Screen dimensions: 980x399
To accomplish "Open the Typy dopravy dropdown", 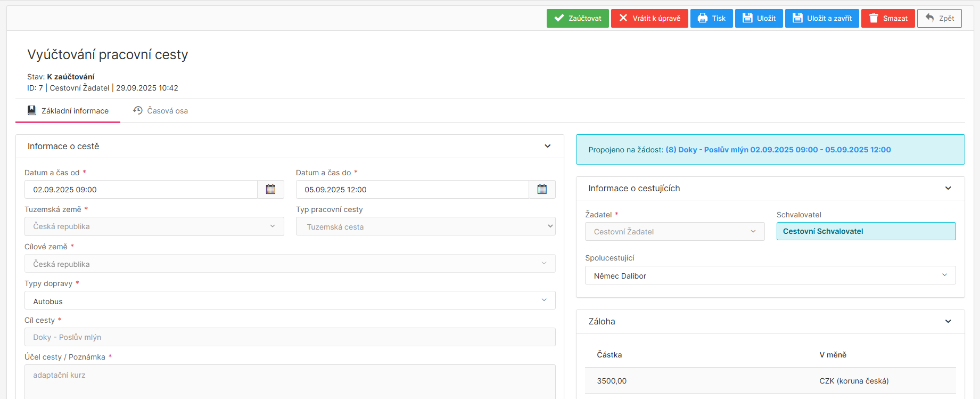I will coord(290,301).
